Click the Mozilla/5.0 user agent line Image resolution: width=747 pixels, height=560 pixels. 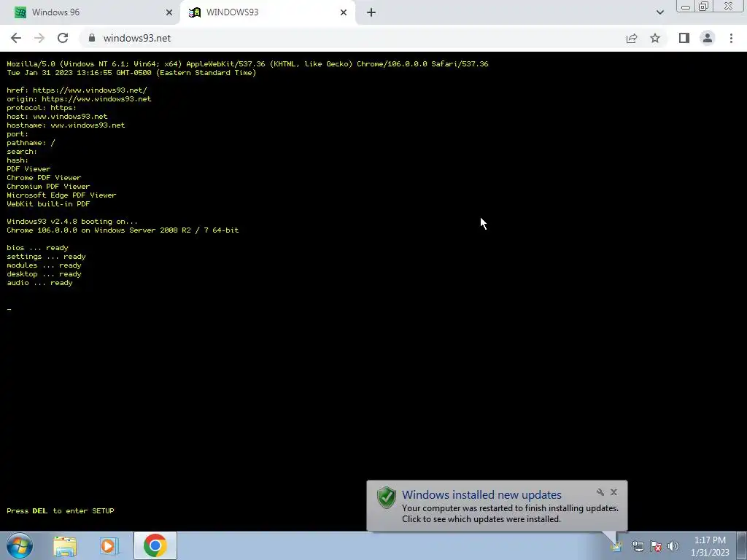[247, 64]
